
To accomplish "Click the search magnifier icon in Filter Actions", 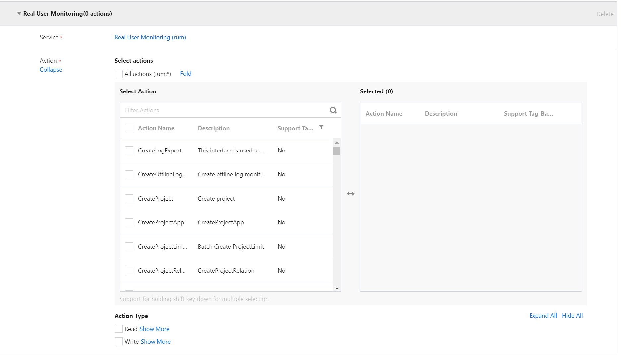I will tap(333, 110).
